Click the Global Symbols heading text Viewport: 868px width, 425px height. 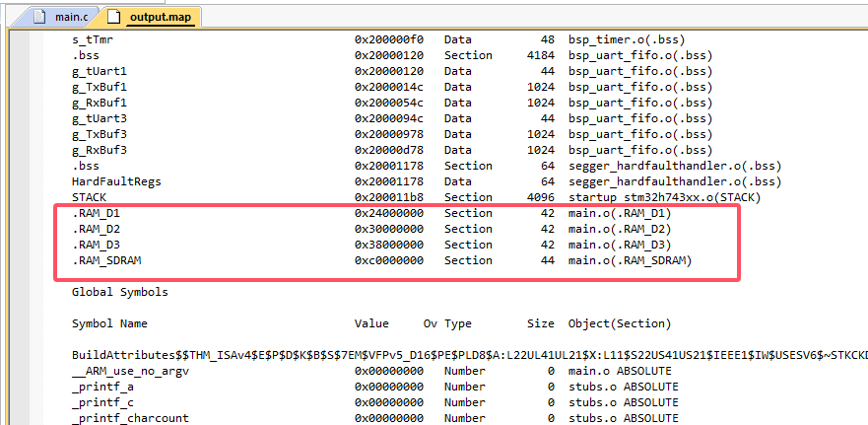[x=119, y=292]
